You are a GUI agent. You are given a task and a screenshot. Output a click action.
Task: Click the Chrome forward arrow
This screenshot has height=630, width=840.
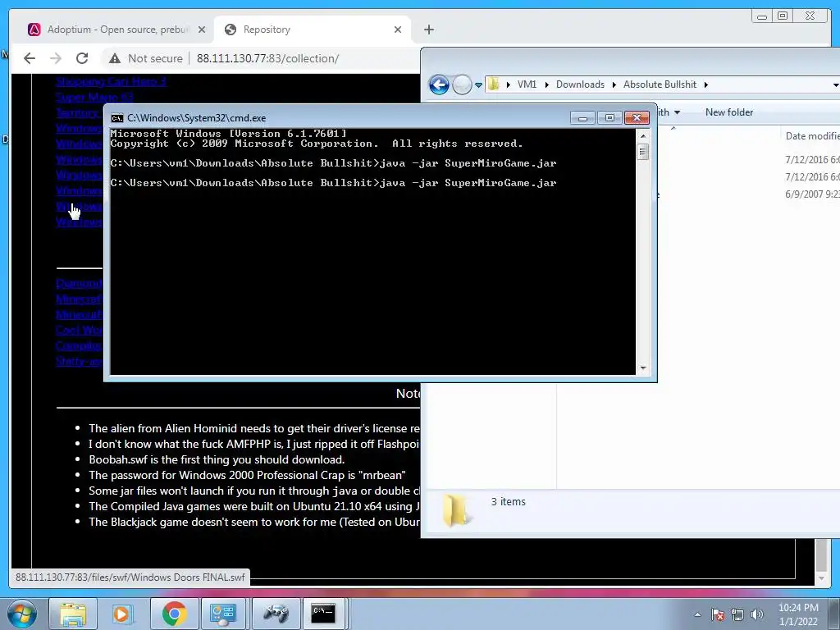[56, 58]
